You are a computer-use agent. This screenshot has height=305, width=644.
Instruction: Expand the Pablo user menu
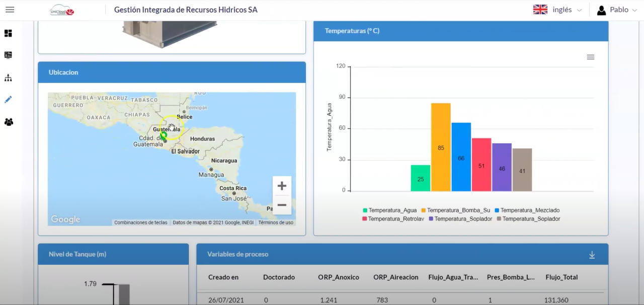pos(623,10)
